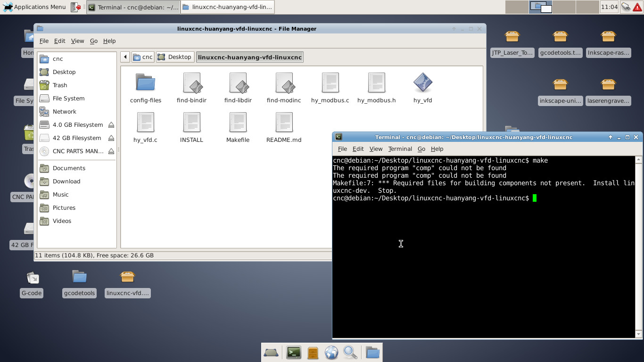The width and height of the screenshot is (644, 362).
Task: Open Trash in the sidebar
Action: click(77, 85)
